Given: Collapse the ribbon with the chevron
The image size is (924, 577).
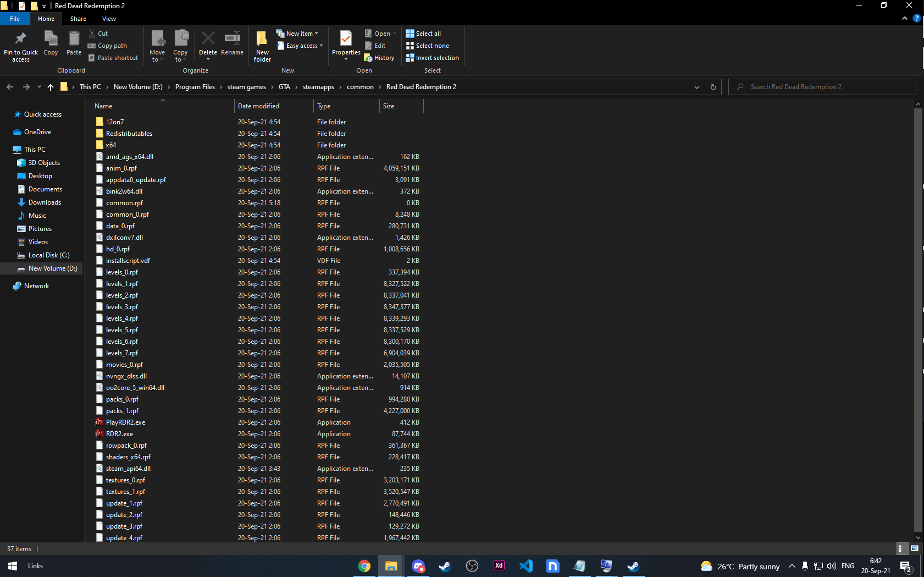Looking at the screenshot, I should pyautogui.click(x=905, y=18).
